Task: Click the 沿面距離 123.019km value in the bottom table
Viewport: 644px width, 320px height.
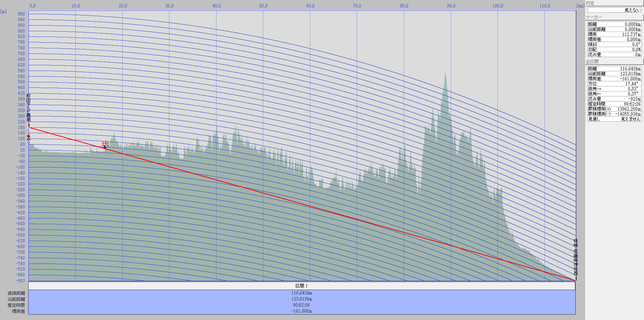Action: click(x=301, y=299)
